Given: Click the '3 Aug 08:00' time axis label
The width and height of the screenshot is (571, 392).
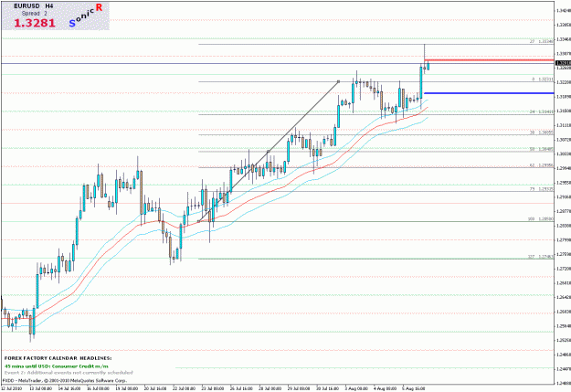Looking at the screenshot, I should [356, 388].
